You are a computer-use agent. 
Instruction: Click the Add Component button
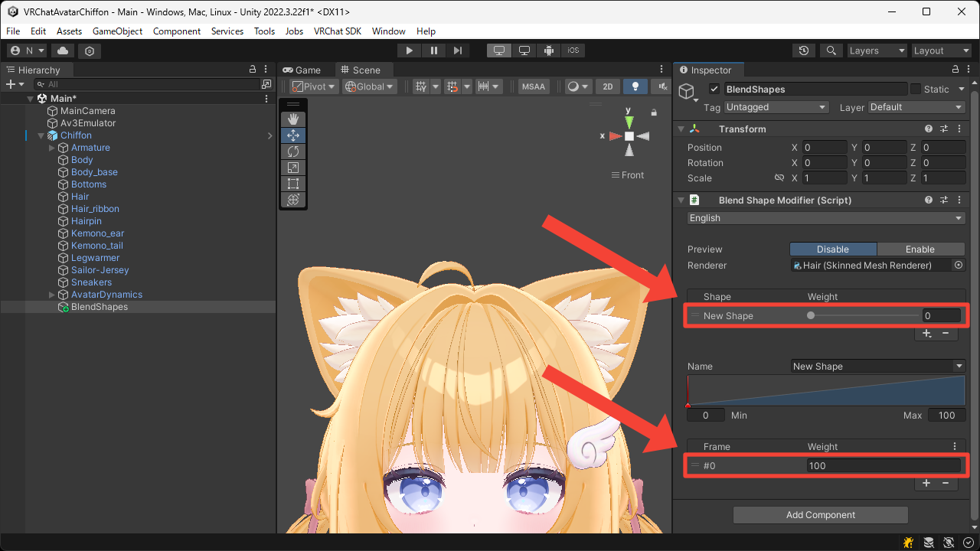tap(820, 515)
